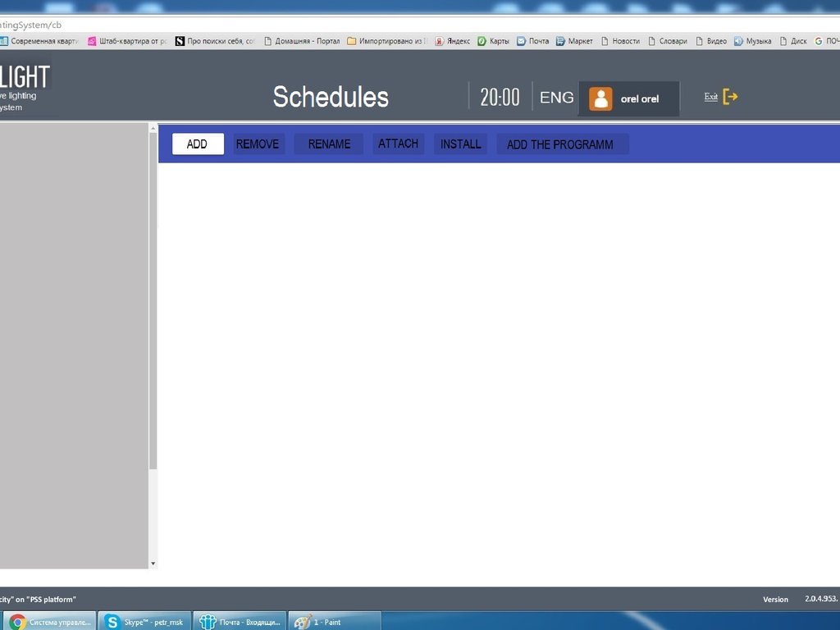Switch to Skype petr_msk taskbar item
The height and width of the screenshot is (630, 840).
pyautogui.click(x=144, y=622)
